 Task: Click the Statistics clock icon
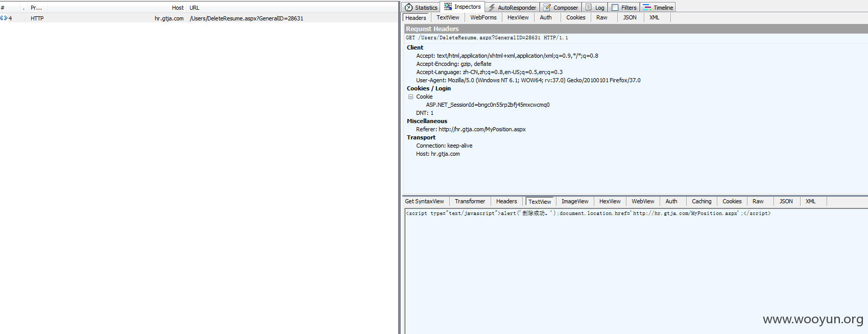408,7
